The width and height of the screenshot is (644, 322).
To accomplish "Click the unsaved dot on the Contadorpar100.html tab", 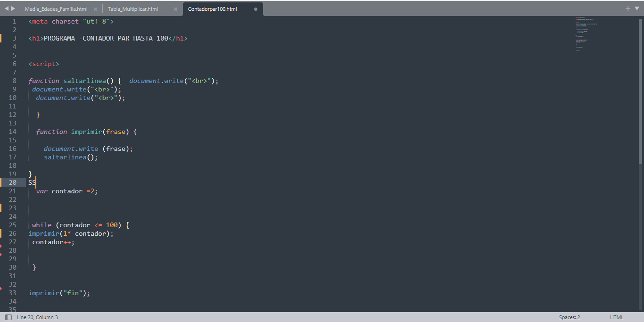I will click(x=256, y=9).
